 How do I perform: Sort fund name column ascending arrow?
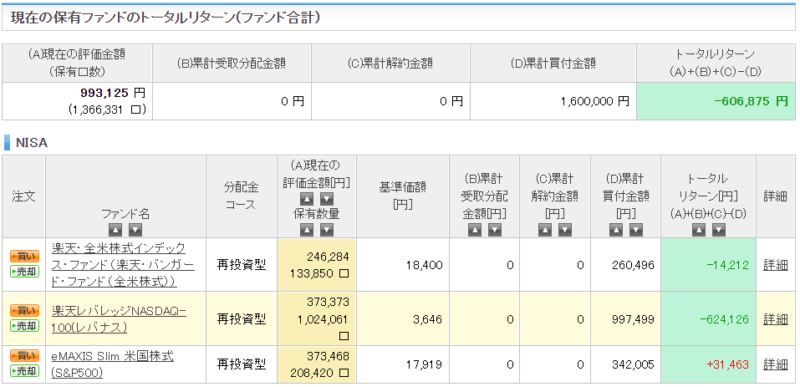click(x=115, y=230)
